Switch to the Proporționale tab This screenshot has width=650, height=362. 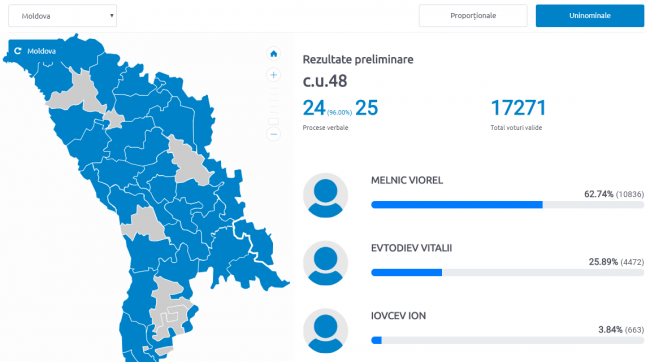pyautogui.click(x=473, y=16)
